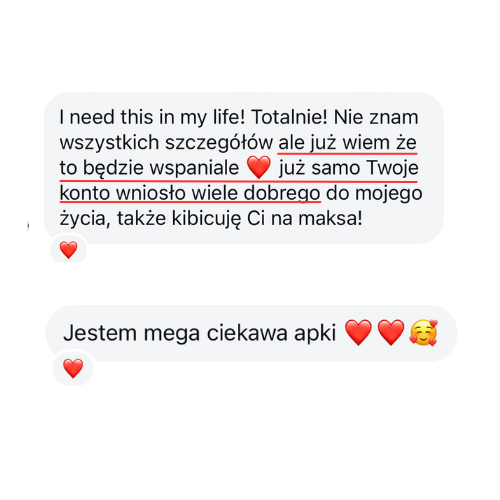Click the red heart emoji after 'wspaniale'
This screenshot has width=500, height=500.
(x=259, y=167)
